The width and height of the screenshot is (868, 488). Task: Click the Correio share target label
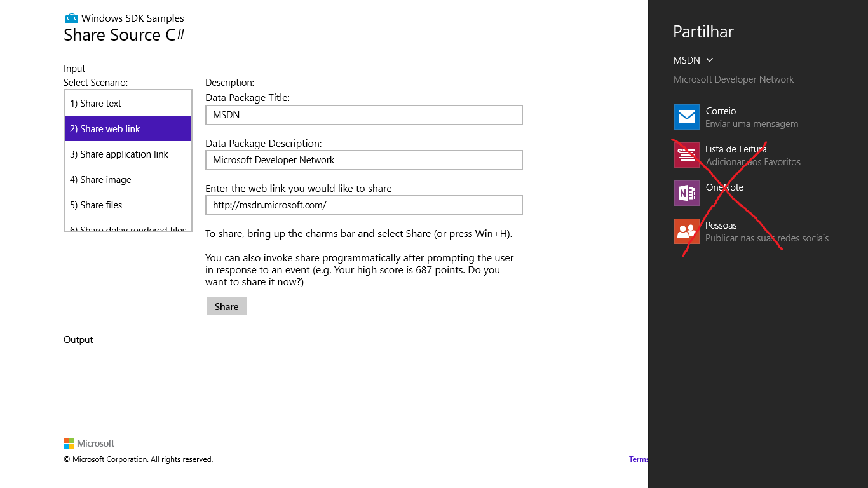[x=721, y=111]
